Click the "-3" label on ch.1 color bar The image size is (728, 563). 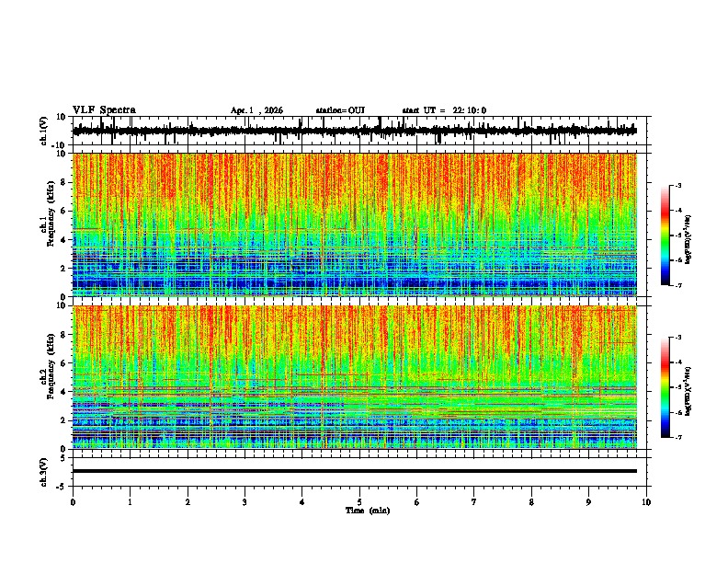[677, 186]
